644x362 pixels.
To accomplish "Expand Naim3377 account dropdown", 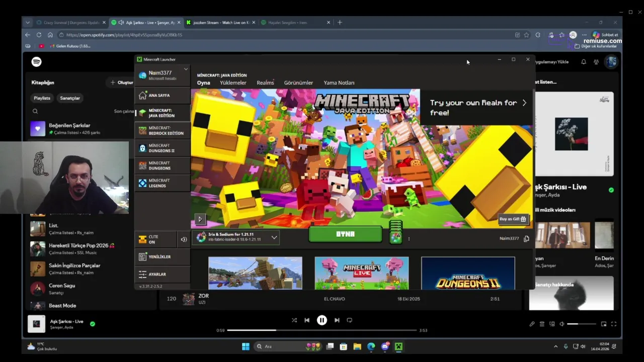I will (x=163, y=75).
